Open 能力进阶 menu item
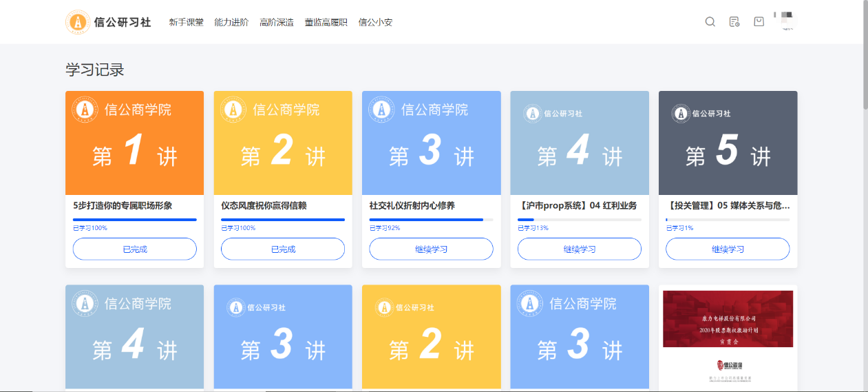The image size is (868, 392). (231, 22)
